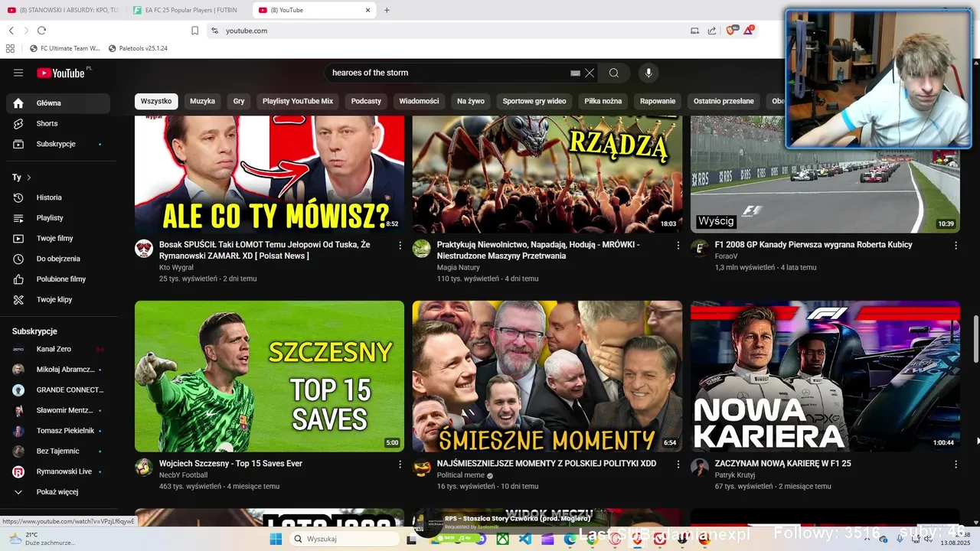Open Visual Studio Code on the taskbar
The height and width of the screenshot is (551, 980).
tap(525, 539)
